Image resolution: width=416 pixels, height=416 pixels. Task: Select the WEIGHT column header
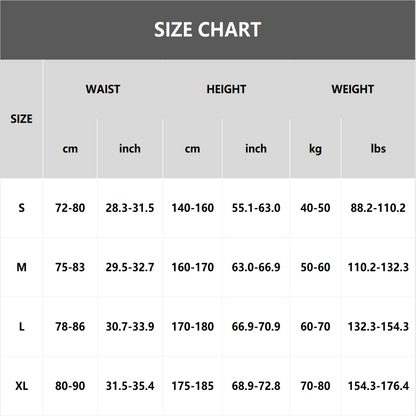coord(352,89)
